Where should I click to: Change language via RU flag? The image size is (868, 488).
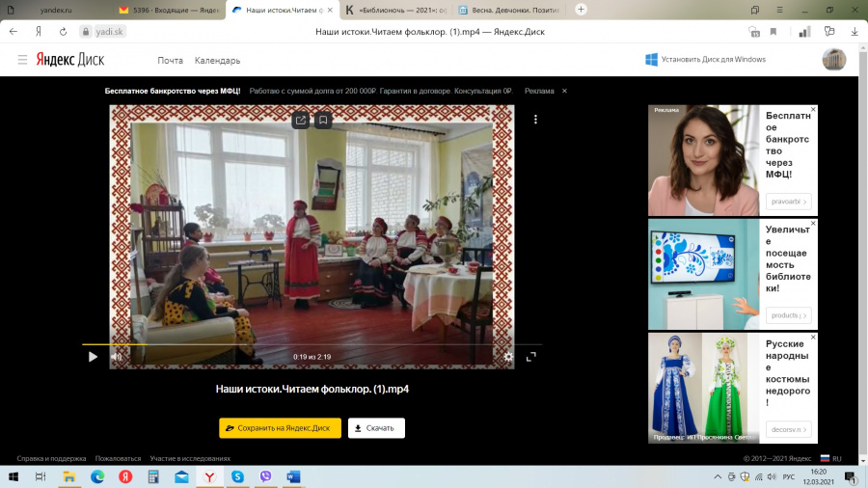(x=830, y=459)
